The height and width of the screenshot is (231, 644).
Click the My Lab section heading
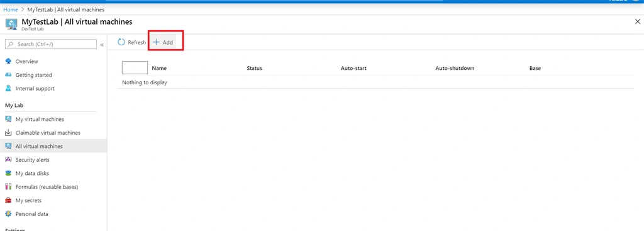(14, 105)
